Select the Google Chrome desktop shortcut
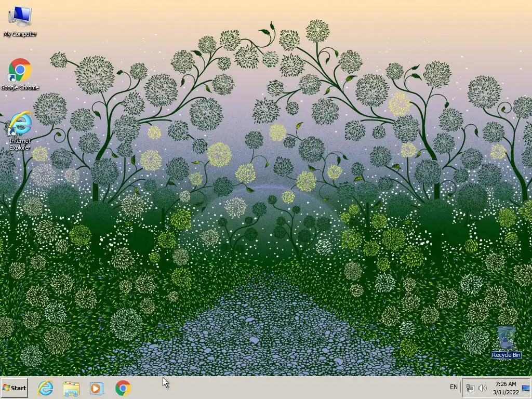 (20, 74)
